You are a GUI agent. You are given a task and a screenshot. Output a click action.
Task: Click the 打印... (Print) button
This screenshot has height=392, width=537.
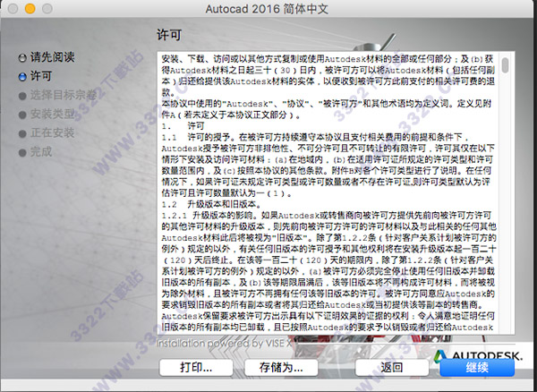(x=196, y=368)
